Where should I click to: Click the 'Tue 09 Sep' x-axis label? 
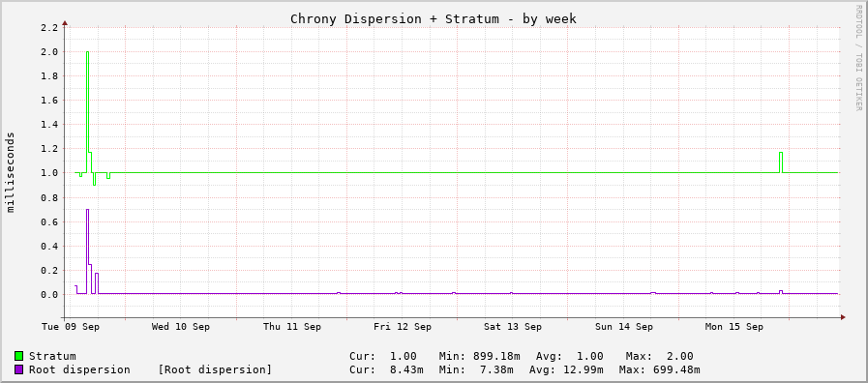[71, 327]
